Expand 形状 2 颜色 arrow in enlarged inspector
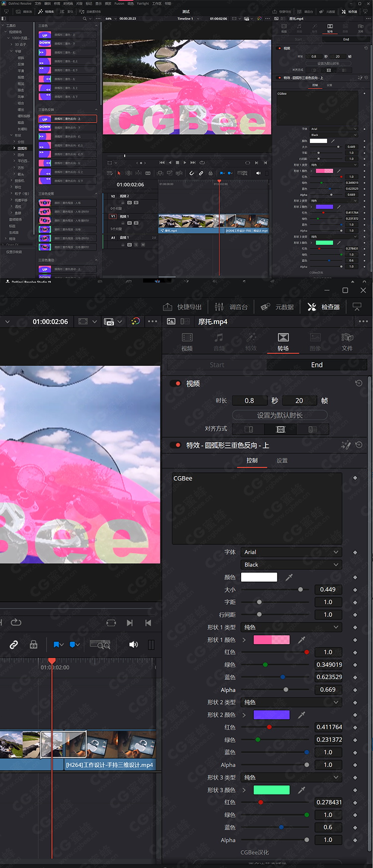Screen dimensions: 373x868 (x=244, y=715)
